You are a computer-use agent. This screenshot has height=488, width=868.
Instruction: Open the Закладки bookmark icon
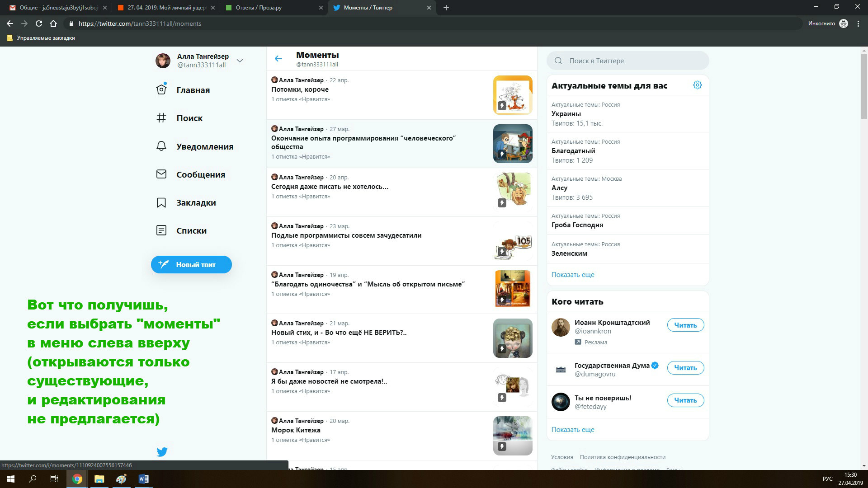[x=161, y=202]
